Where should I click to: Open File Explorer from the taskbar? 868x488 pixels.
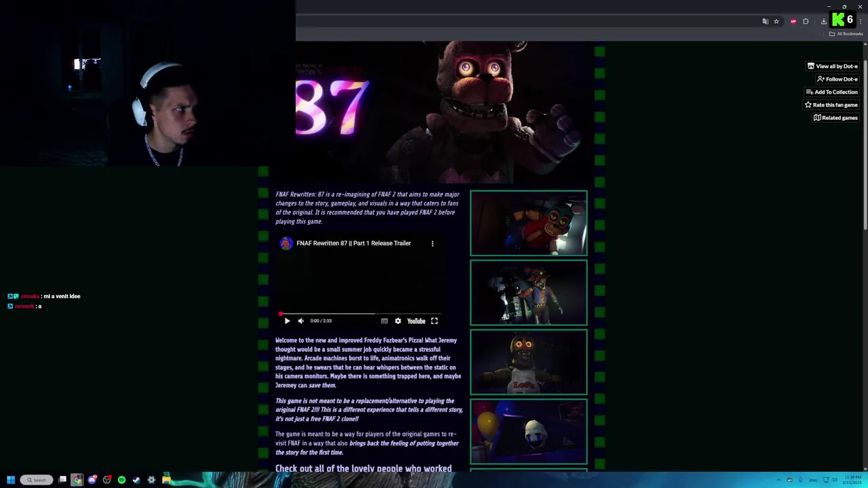point(166,480)
